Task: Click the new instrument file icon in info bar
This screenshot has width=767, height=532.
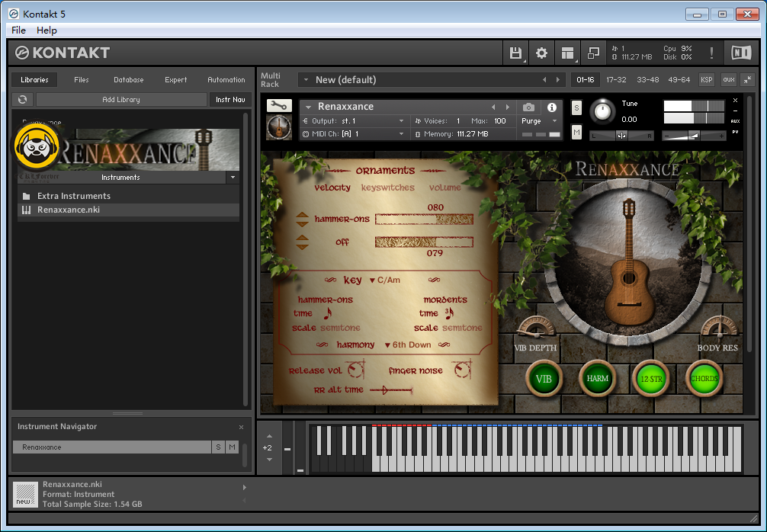Action: [25, 495]
